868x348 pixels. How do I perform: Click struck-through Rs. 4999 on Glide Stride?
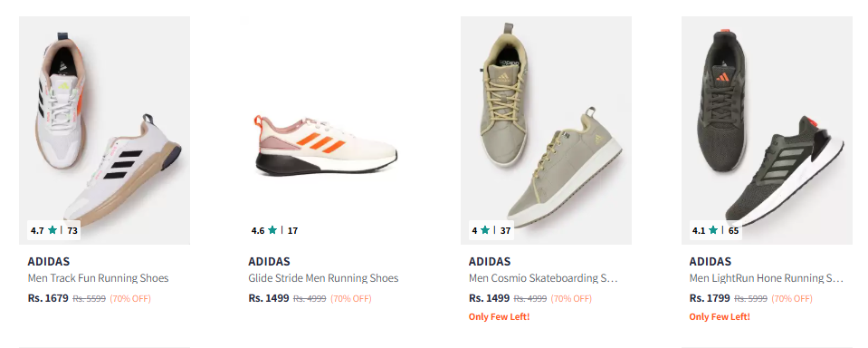coord(310,299)
